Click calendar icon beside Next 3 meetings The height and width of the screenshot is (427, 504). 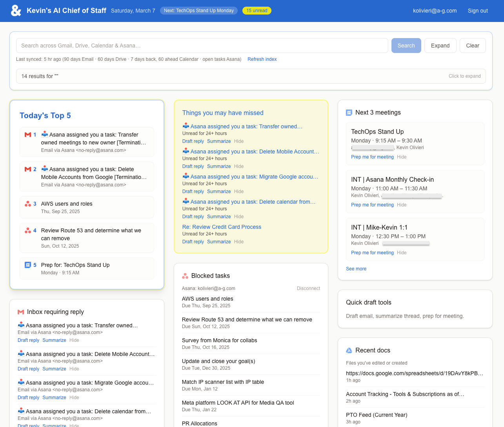point(349,113)
